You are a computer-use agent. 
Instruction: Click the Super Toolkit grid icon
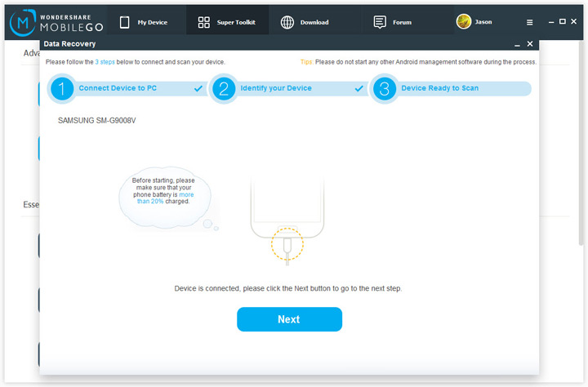(x=203, y=22)
